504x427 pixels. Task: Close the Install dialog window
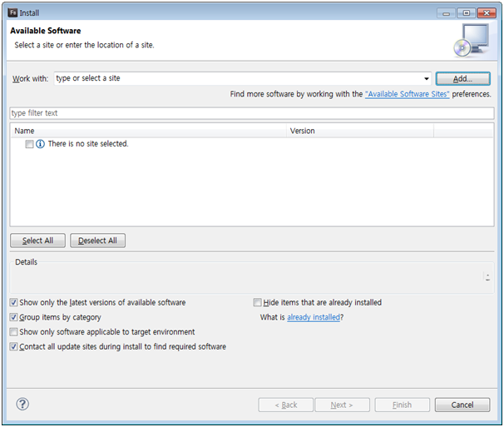486,13
